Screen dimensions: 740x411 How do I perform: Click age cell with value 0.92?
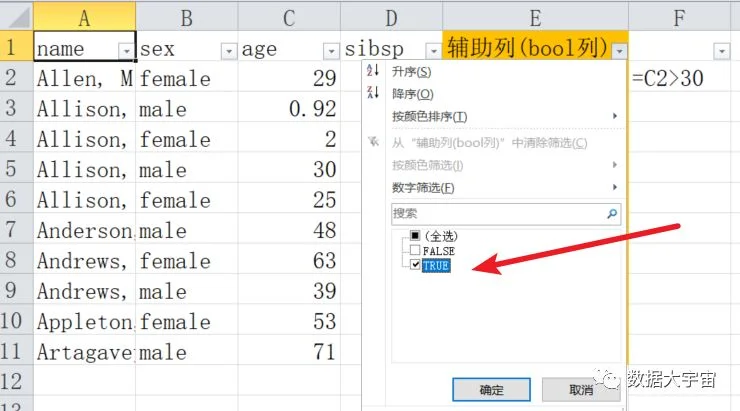[x=289, y=108]
